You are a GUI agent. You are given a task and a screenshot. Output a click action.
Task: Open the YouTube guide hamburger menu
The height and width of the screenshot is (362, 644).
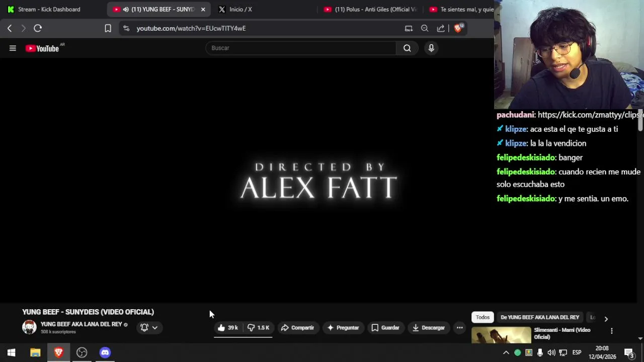tap(13, 48)
